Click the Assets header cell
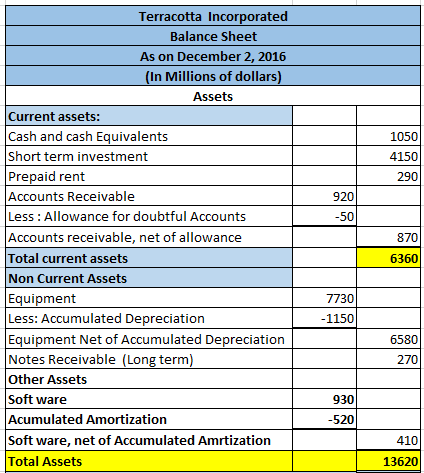 (213, 96)
